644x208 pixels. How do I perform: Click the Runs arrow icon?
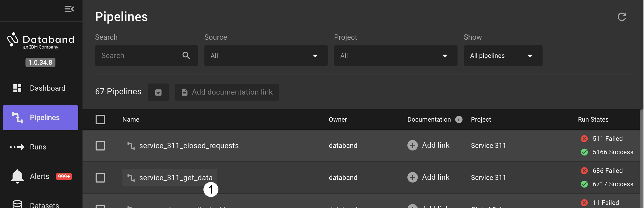coord(17,147)
